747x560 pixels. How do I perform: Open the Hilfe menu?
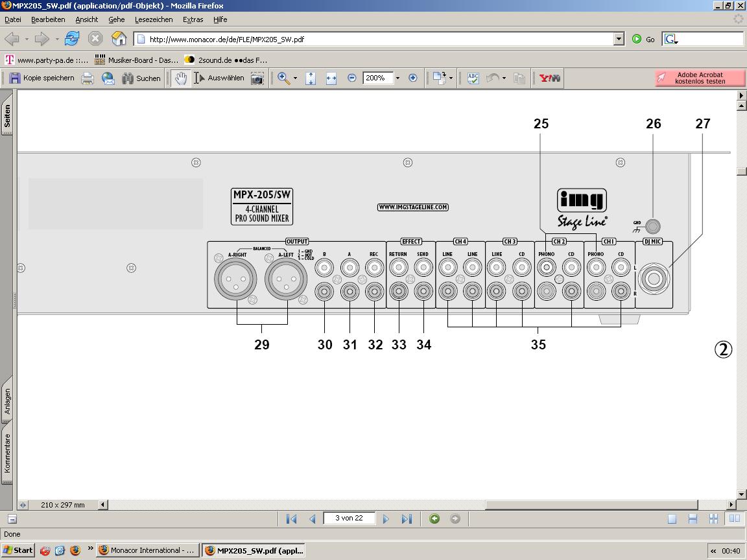pyautogui.click(x=220, y=19)
